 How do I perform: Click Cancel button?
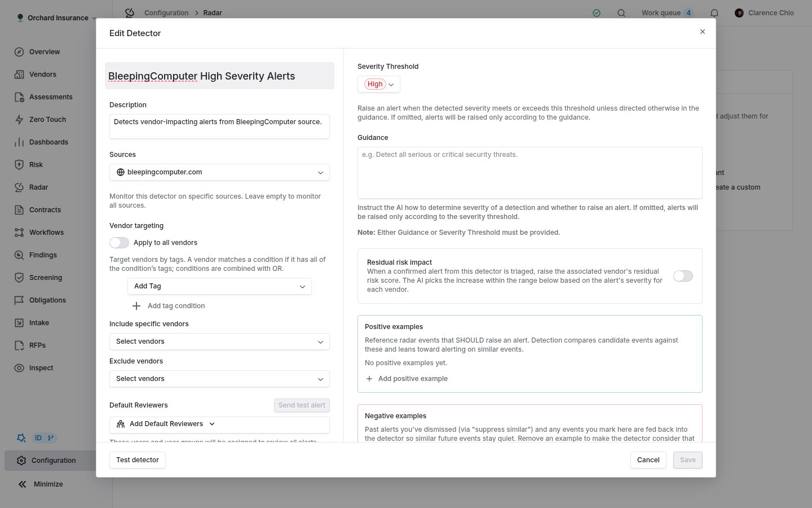648,460
